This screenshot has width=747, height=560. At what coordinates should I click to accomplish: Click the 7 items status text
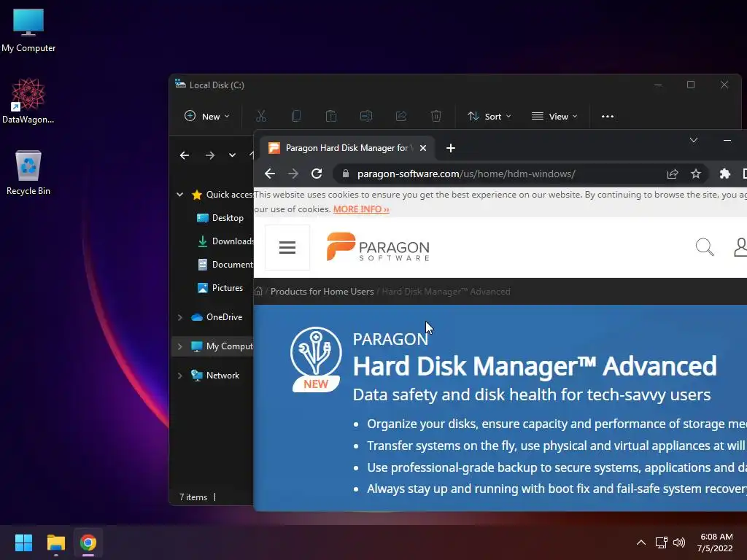point(193,497)
